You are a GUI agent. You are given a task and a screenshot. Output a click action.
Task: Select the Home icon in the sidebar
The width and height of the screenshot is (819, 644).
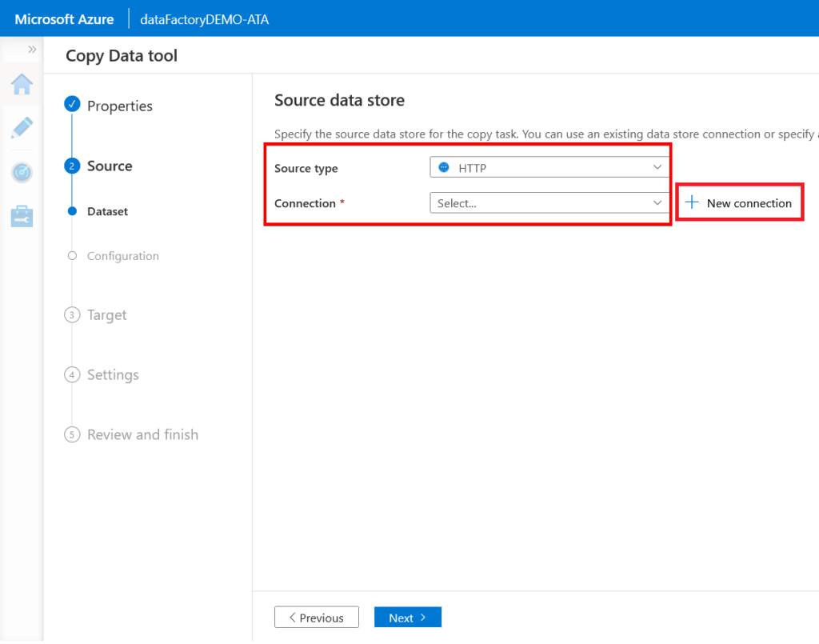(22, 85)
